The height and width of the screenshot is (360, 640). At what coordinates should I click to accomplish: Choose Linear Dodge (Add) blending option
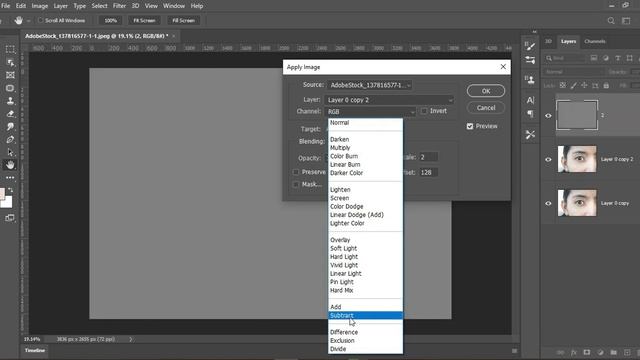pyautogui.click(x=366, y=215)
